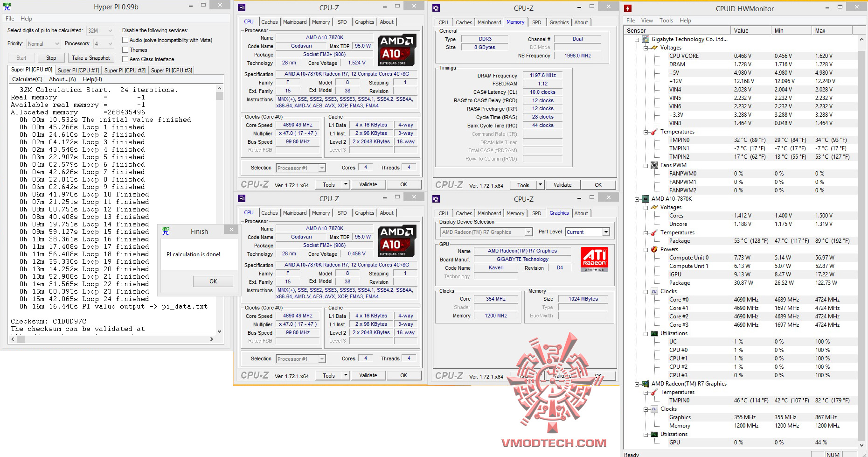
Task: Click the GPU Clocks icon under Radeon R7
Action: (x=654, y=409)
